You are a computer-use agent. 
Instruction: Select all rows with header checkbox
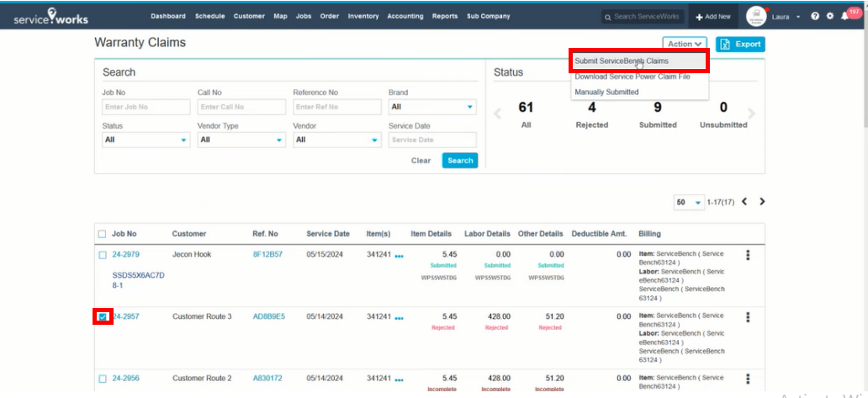click(102, 234)
